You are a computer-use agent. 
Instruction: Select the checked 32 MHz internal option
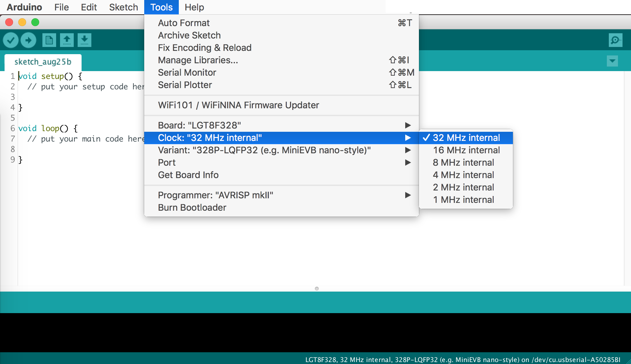click(466, 138)
